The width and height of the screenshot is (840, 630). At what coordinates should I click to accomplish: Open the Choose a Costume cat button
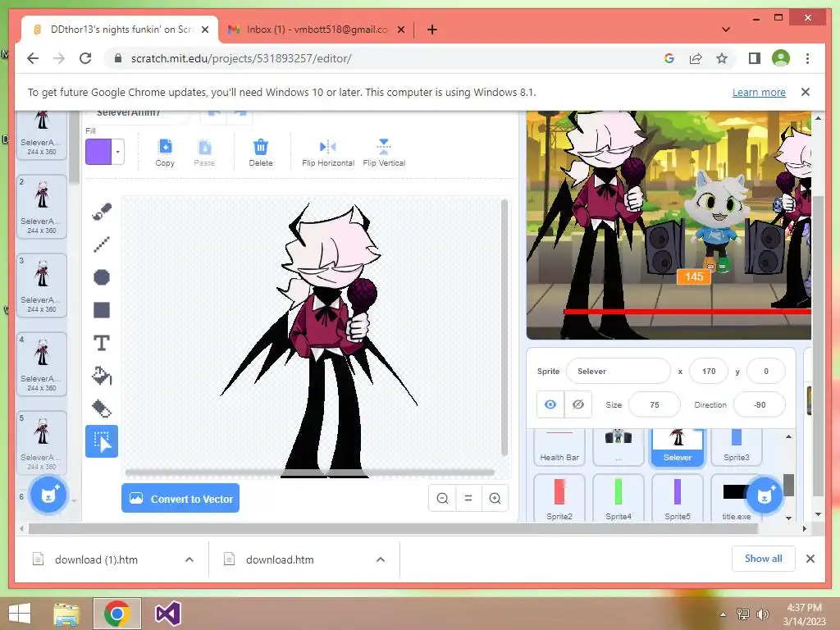click(x=48, y=495)
